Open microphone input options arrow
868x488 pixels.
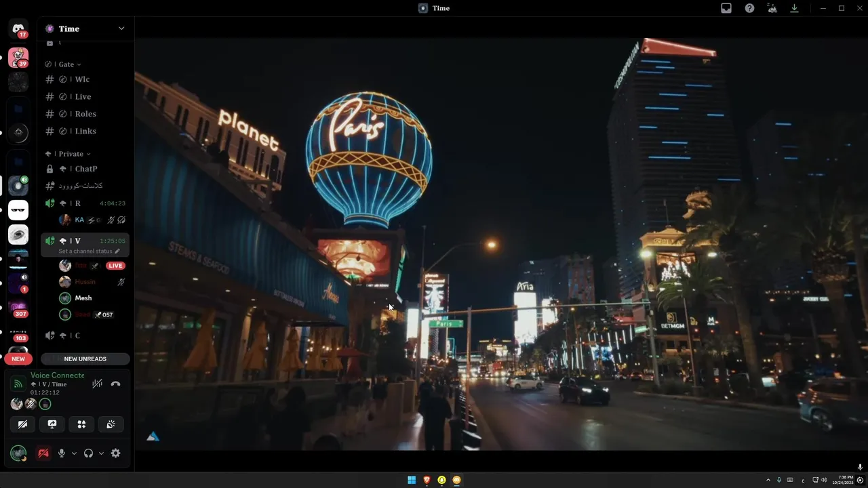coord(74,453)
